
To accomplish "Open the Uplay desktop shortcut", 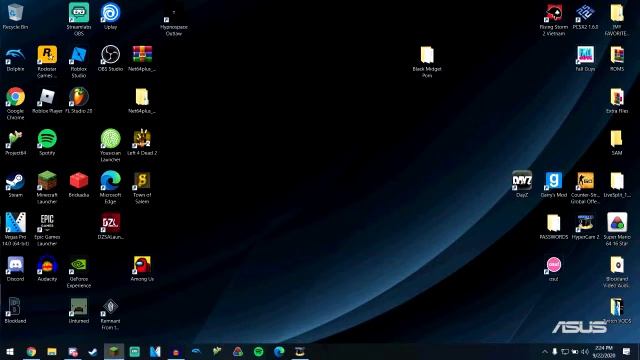I will coord(110,16).
